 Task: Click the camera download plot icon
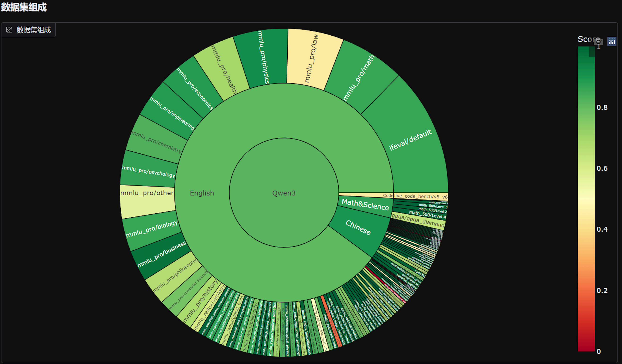coord(598,42)
